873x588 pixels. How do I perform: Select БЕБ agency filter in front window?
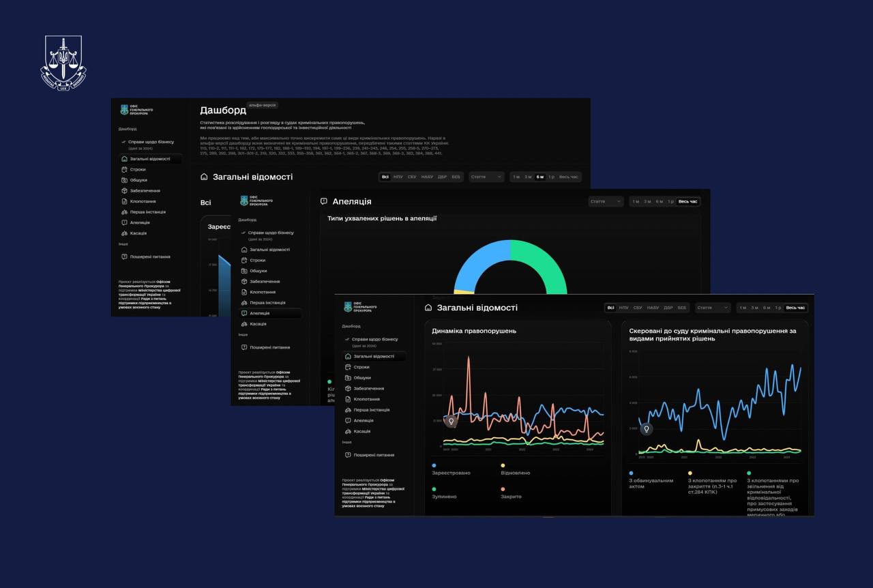pyautogui.click(x=682, y=308)
